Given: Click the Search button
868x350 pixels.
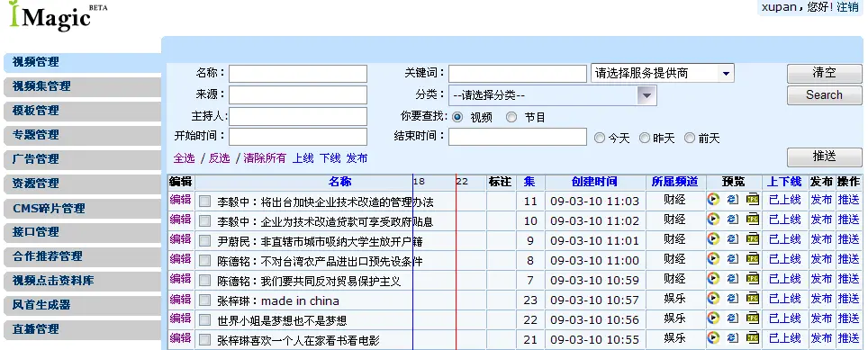Looking at the screenshot, I should pos(824,95).
